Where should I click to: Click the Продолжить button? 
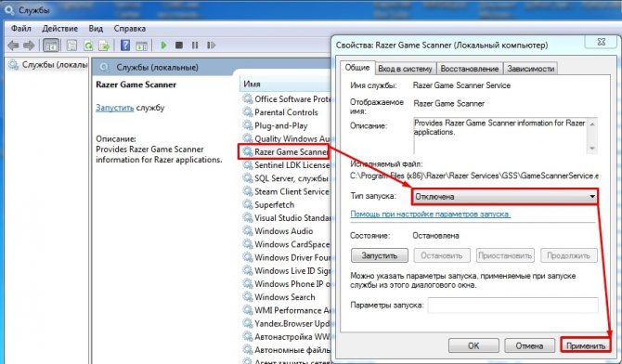pyautogui.click(x=568, y=255)
